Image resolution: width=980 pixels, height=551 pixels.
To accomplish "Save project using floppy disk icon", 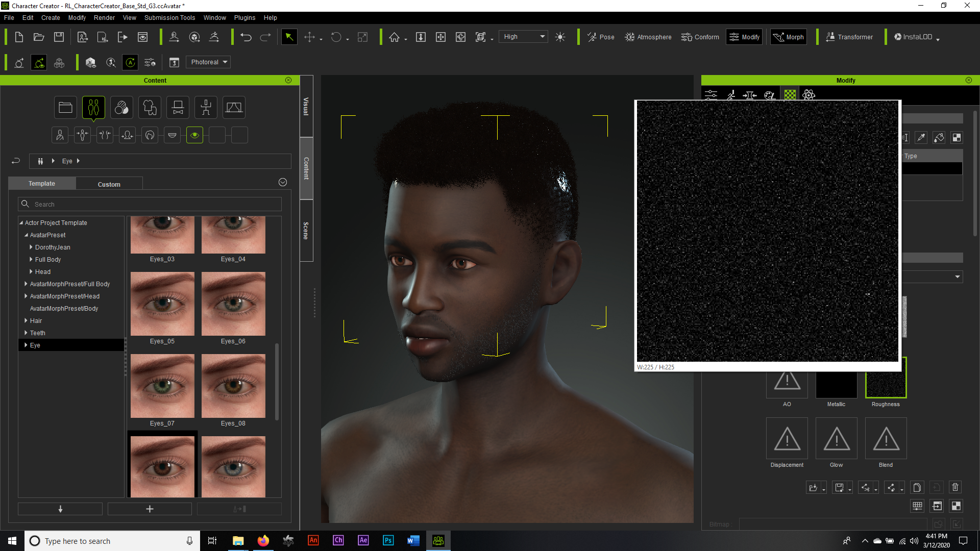I will 59,37.
